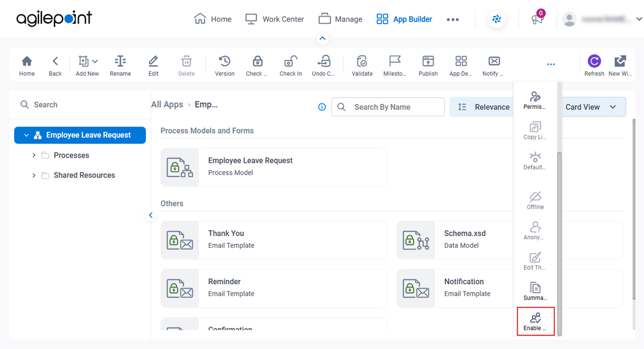
Task: Click the left panel Search field
Action: click(x=80, y=105)
